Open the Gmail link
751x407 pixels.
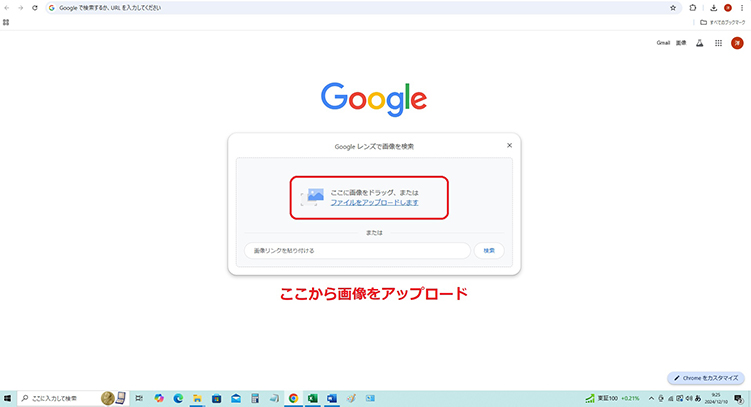click(x=663, y=43)
